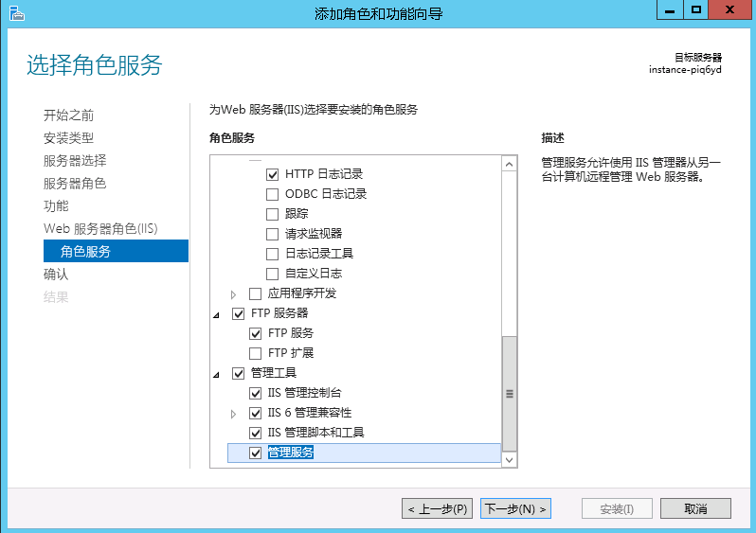Maximize the wizard window
756x533 pixels.
click(695, 9)
